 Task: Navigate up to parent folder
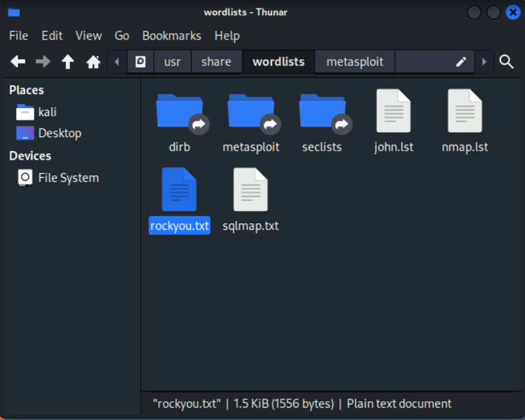coord(67,62)
